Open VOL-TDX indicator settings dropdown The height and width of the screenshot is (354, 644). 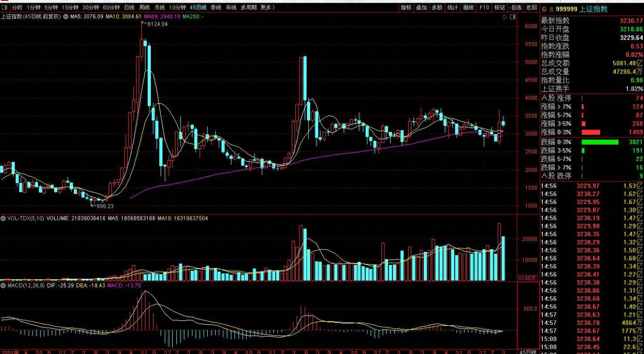[x=4, y=218]
